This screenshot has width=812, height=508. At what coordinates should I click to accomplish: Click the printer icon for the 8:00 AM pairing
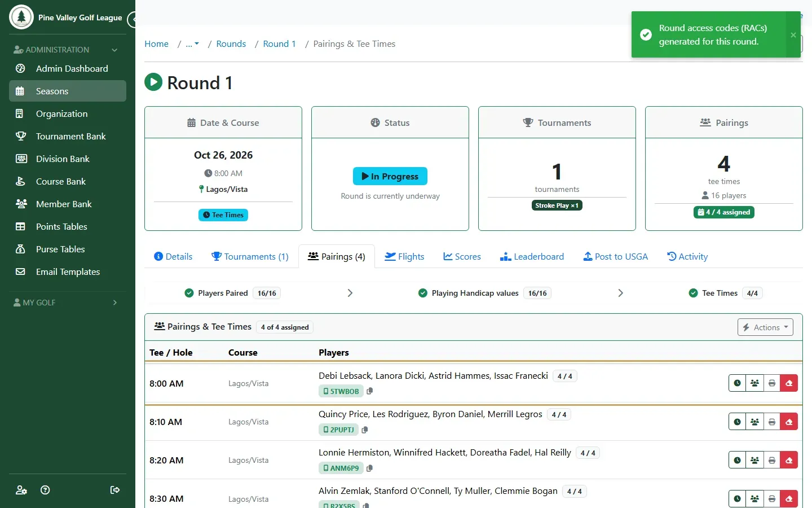(x=772, y=383)
